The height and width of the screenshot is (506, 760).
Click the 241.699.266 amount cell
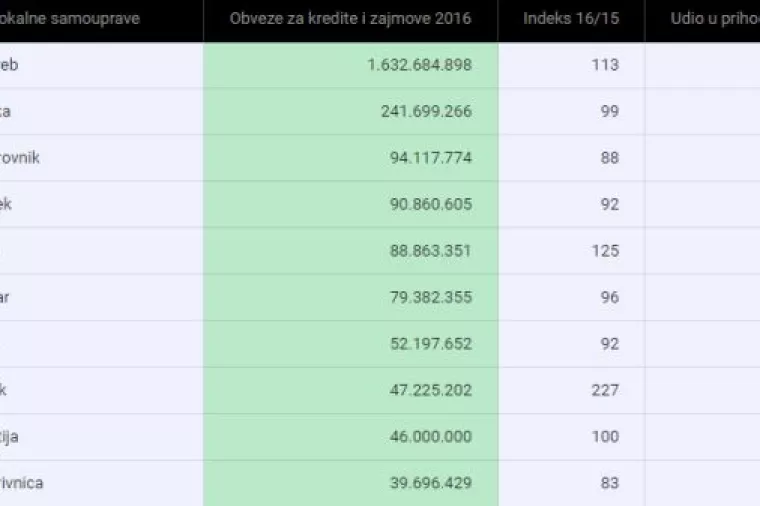[x=426, y=111]
